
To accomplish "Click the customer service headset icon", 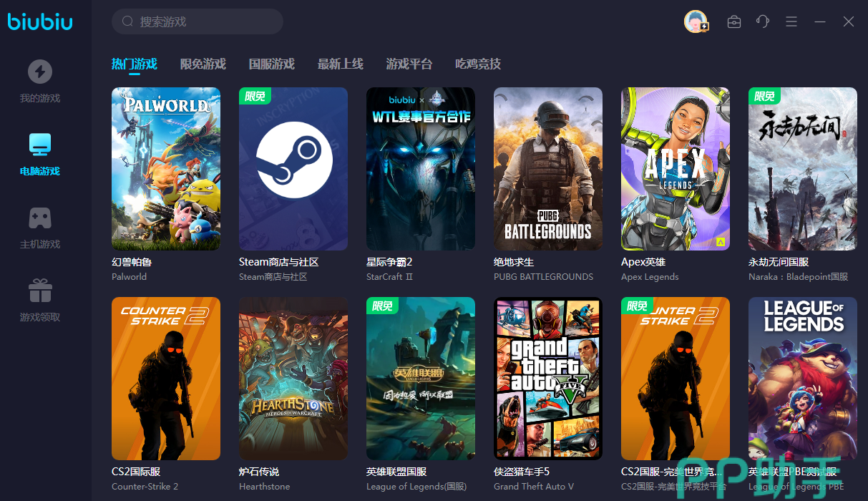I will click(x=762, y=21).
